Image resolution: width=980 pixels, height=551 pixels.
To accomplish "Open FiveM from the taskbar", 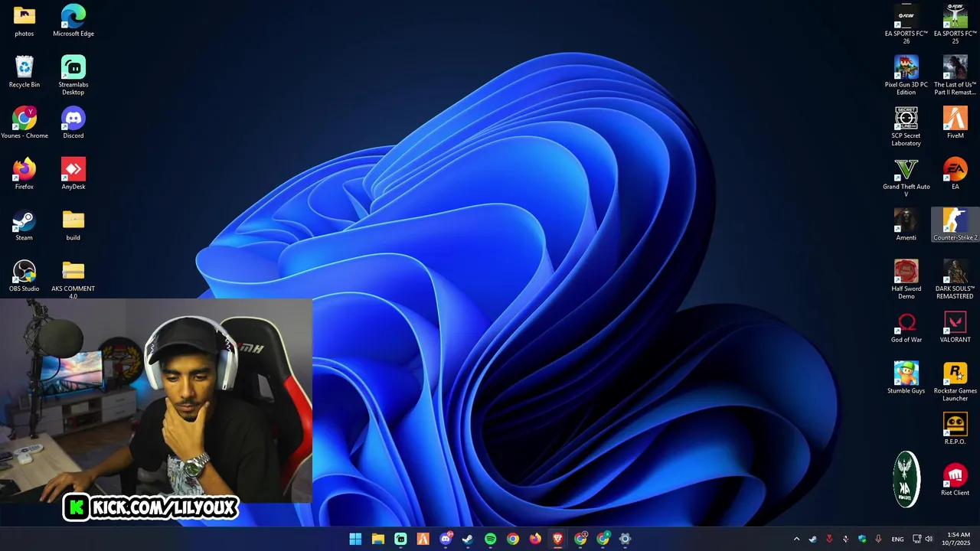I will point(423,539).
